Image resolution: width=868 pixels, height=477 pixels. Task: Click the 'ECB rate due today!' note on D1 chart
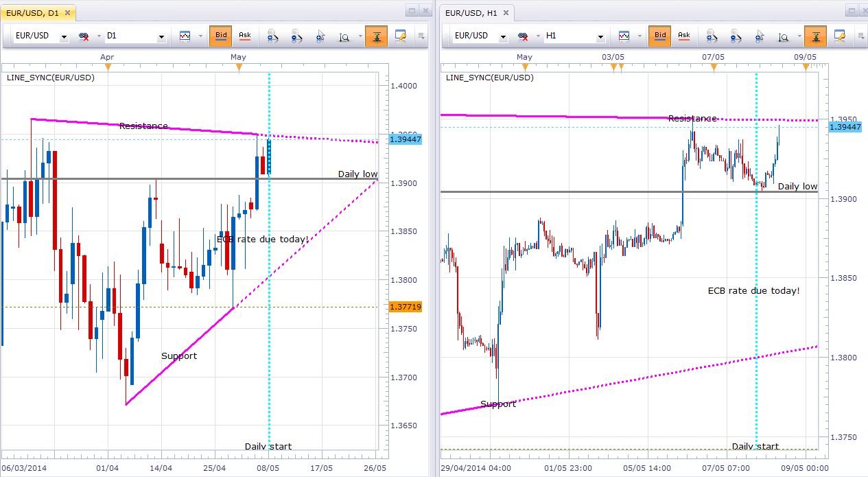262,239
